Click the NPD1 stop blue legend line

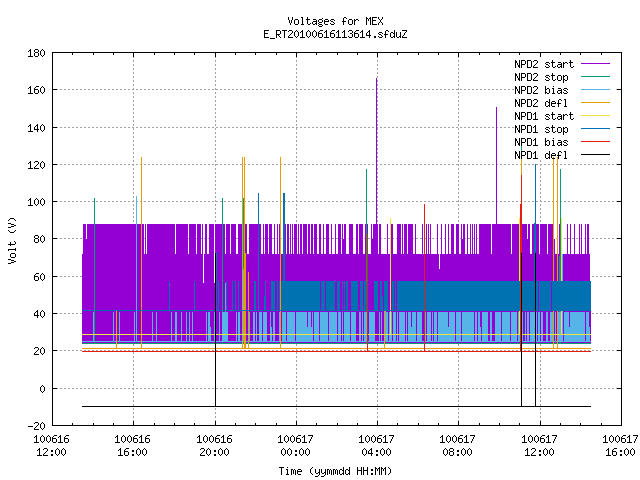pyautogui.click(x=595, y=129)
